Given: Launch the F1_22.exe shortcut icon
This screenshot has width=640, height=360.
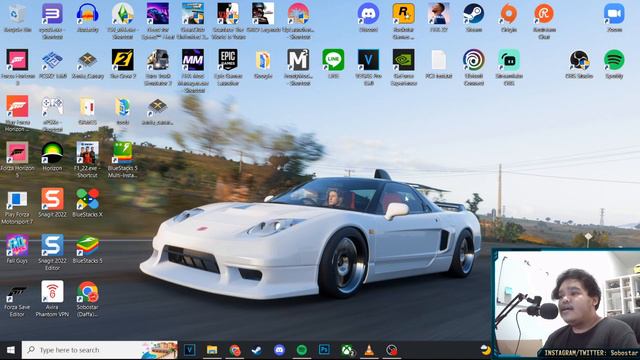Looking at the screenshot, I should 87,159.
